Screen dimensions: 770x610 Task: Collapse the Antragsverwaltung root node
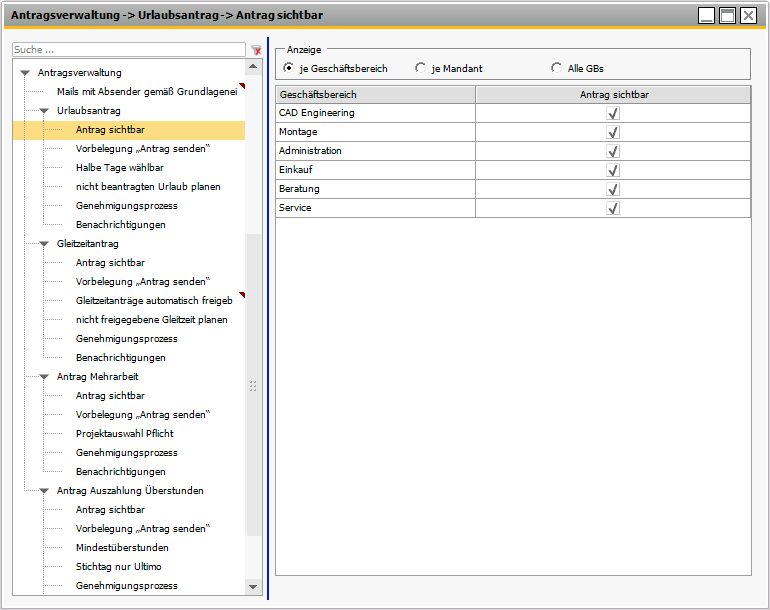(25, 73)
